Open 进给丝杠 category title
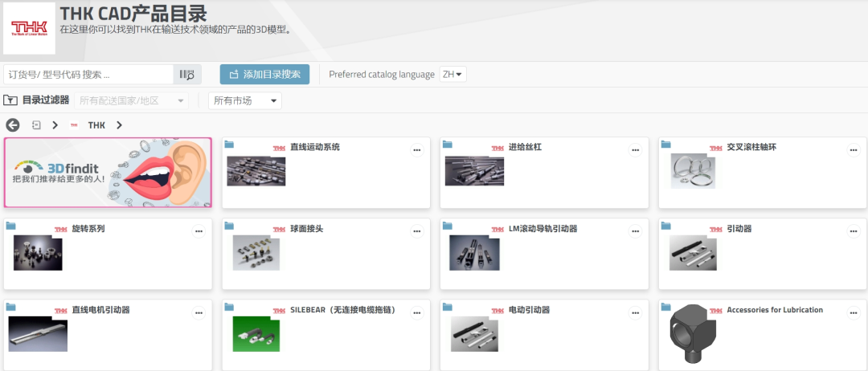 (525, 147)
